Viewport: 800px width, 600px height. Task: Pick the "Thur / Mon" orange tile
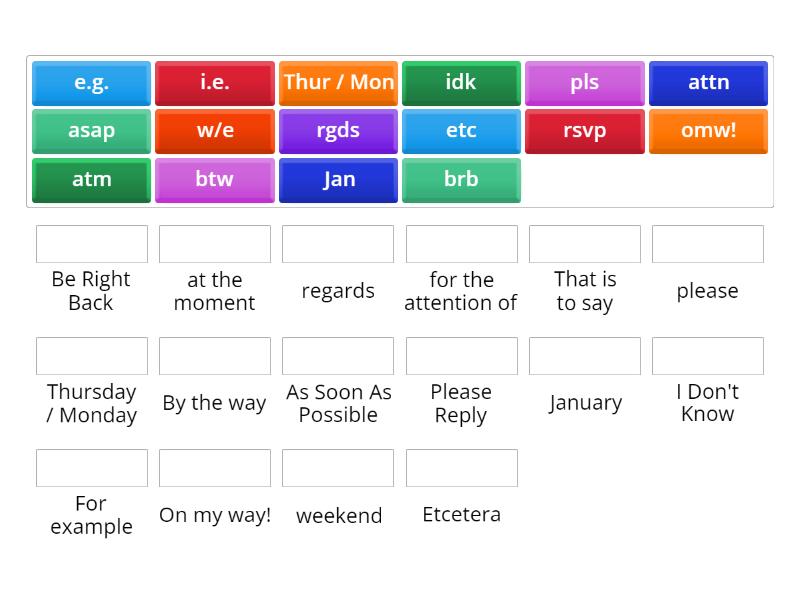(338, 83)
